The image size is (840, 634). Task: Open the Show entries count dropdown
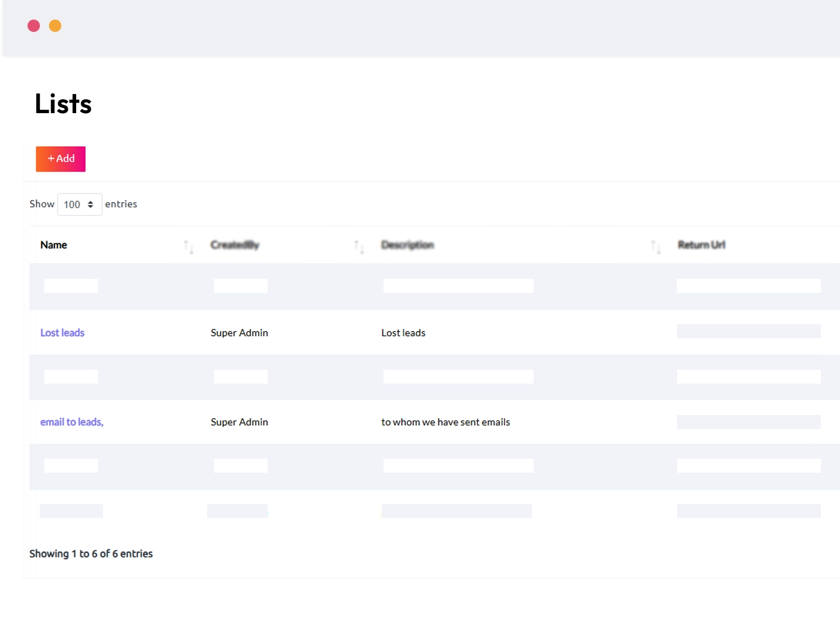pyautogui.click(x=80, y=204)
